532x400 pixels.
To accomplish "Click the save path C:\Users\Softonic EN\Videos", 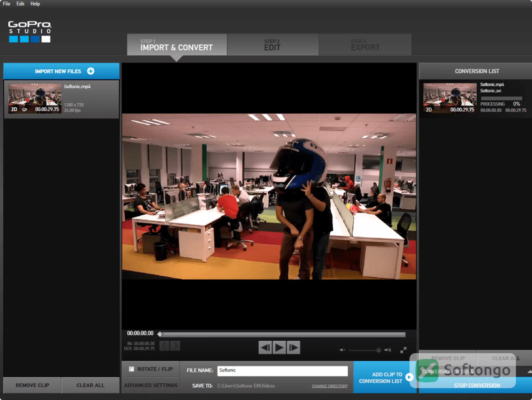I will tap(246, 386).
